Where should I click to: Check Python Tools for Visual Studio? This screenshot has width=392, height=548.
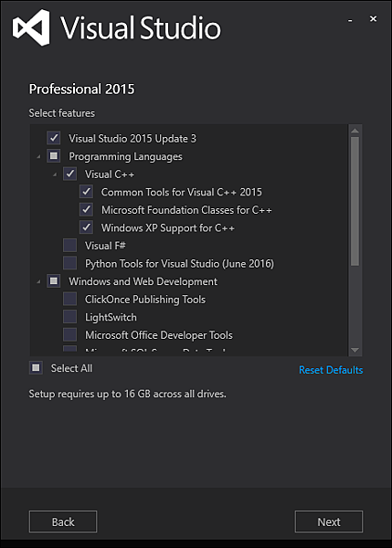point(70,263)
